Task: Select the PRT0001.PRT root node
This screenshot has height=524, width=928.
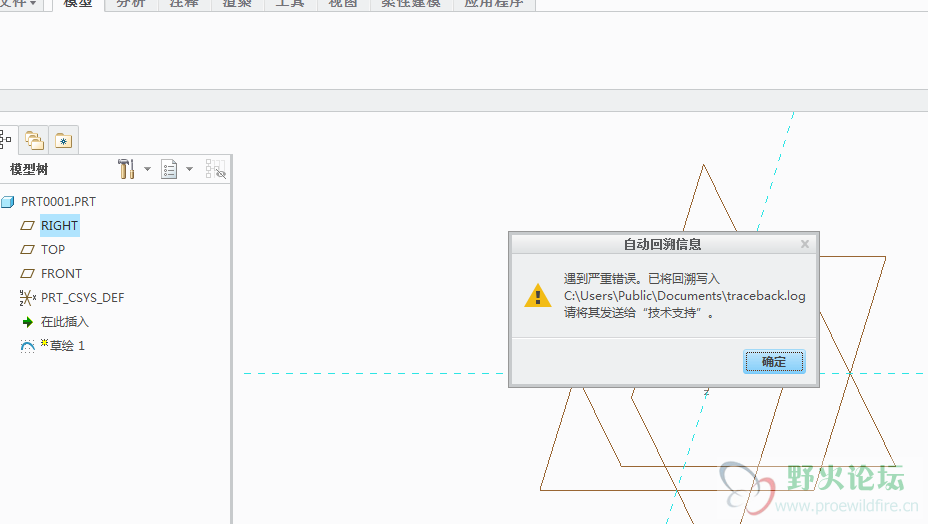Action: (58, 202)
